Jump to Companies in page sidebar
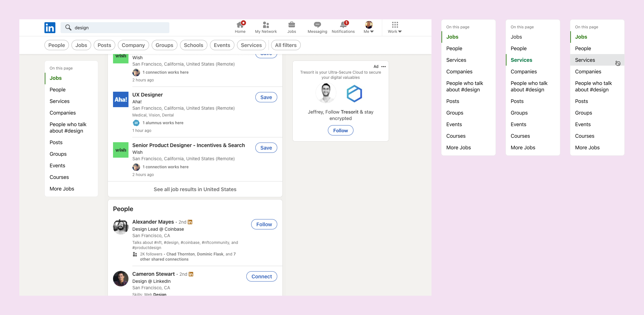 pyautogui.click(x=62, y=113)
